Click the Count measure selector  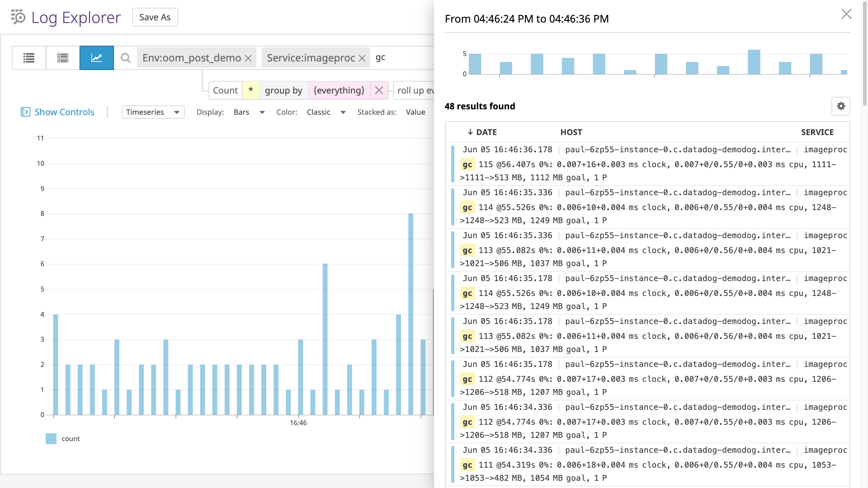coord(225,90)
